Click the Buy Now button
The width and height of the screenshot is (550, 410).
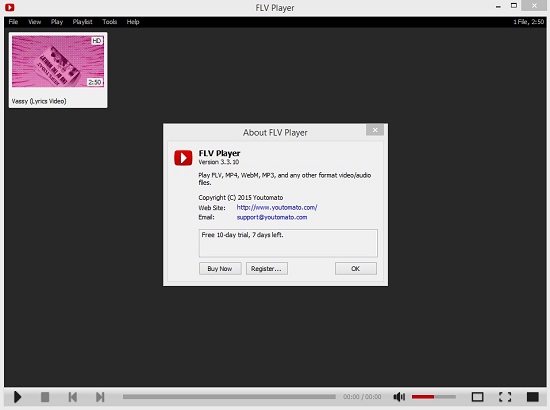[x=220, y=269]
